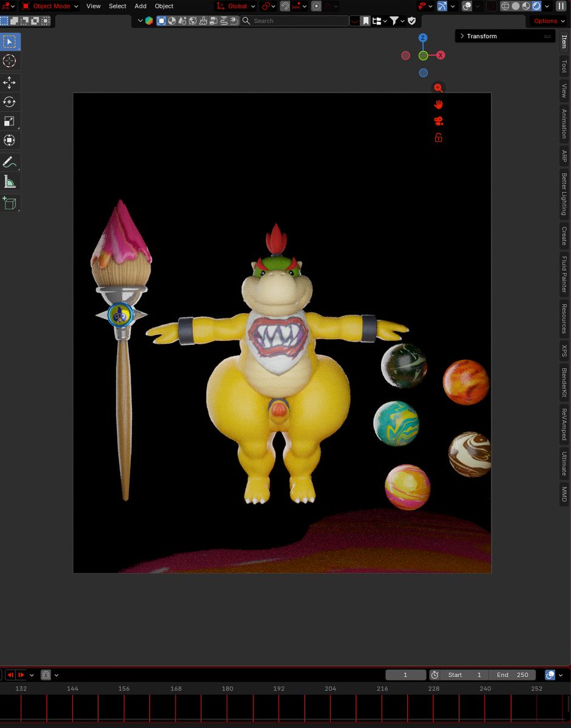
Task: Select the Rotate tool
Action: pos(10,102)
